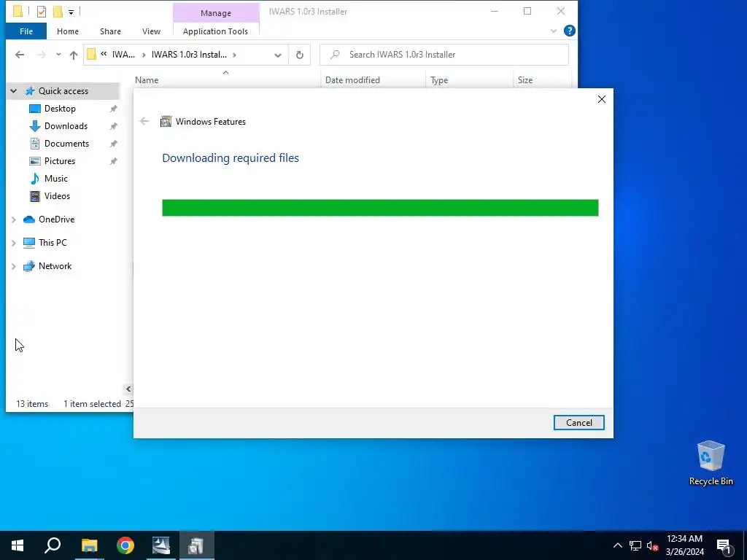Screen dimensions: 747x560
Task: Go forward in File Explorer navigation
Action: 42,55
